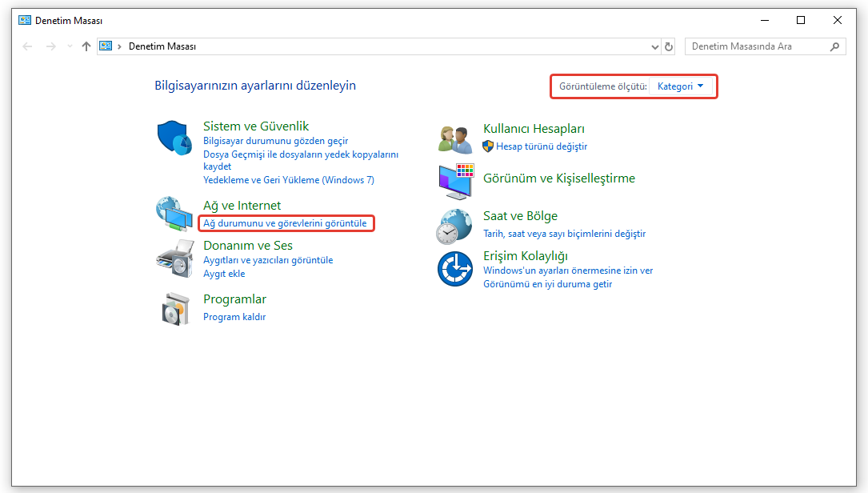Click the Programlar disc icon

pos(174,308)
